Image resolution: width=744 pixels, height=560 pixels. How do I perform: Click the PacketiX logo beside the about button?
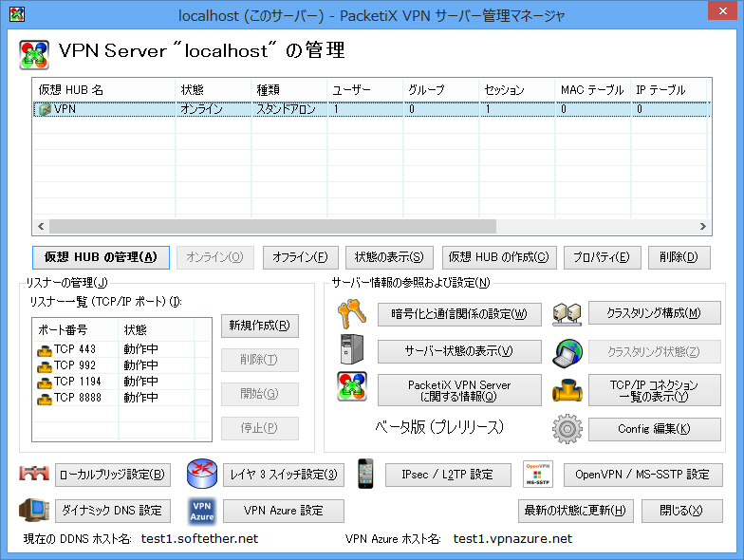point(352,386)
